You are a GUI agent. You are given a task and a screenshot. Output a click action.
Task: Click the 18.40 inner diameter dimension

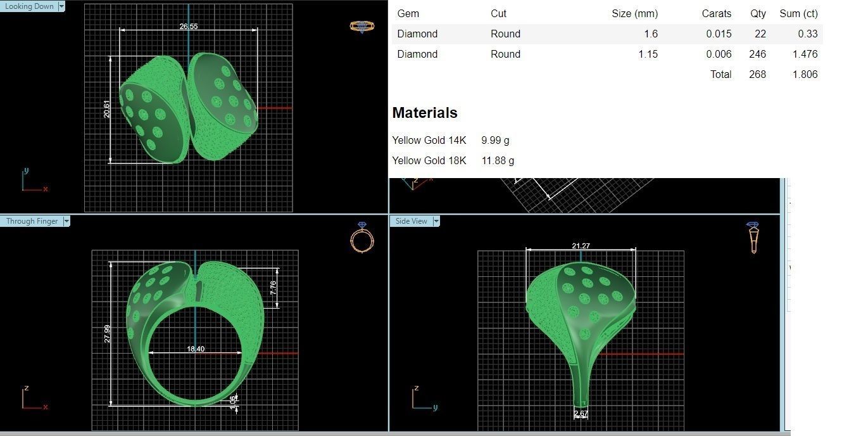coord(196,349)
